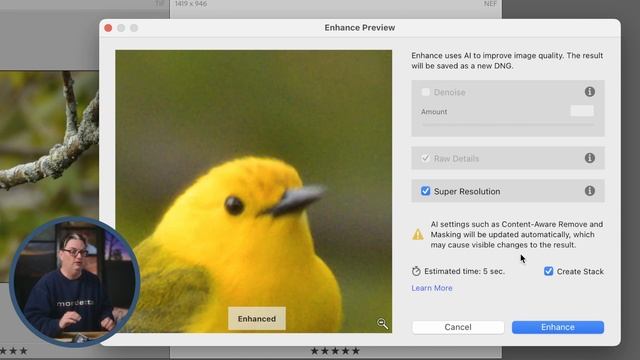Toggle the Denoise checkbox

pos(425,92)
